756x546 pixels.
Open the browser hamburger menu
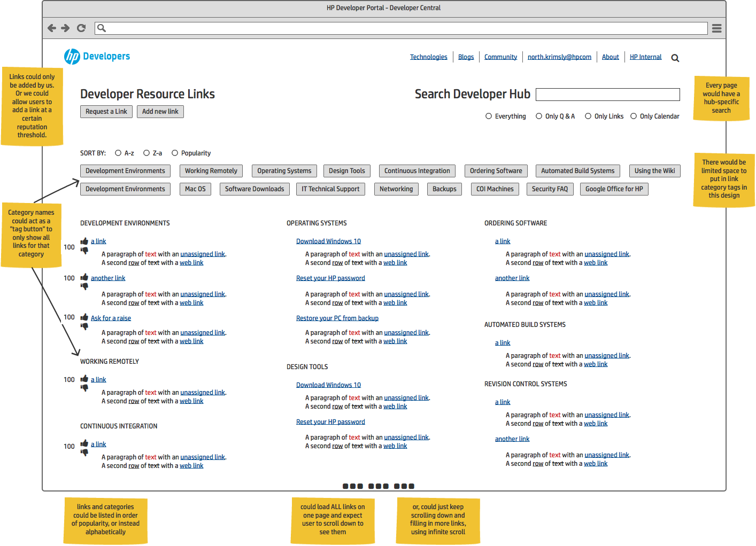point(716,28)
